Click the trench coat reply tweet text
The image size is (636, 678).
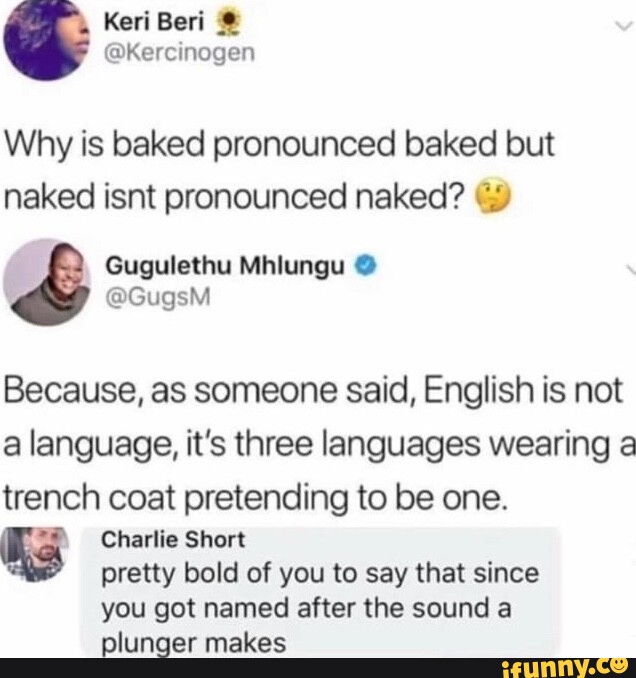(320, 444)
